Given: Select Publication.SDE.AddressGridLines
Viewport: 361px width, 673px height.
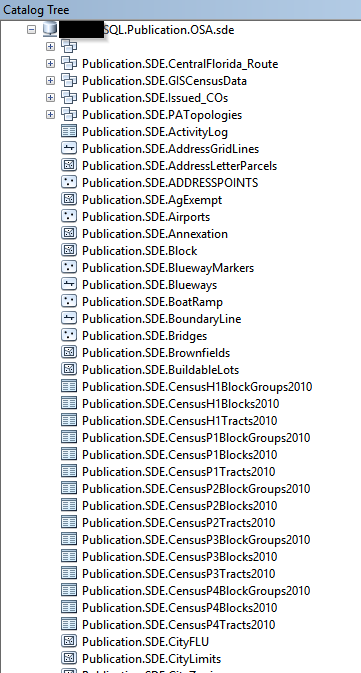Looking at the screenshot, I should (170, 149).
